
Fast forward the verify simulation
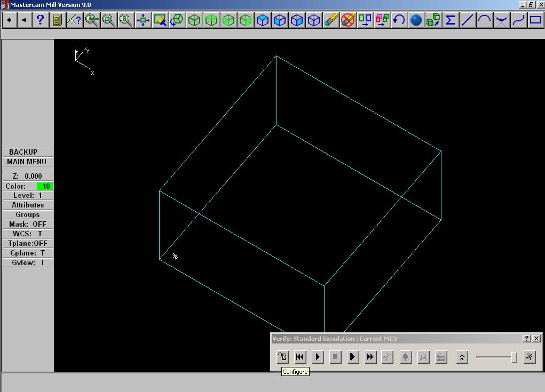(370, 357)
